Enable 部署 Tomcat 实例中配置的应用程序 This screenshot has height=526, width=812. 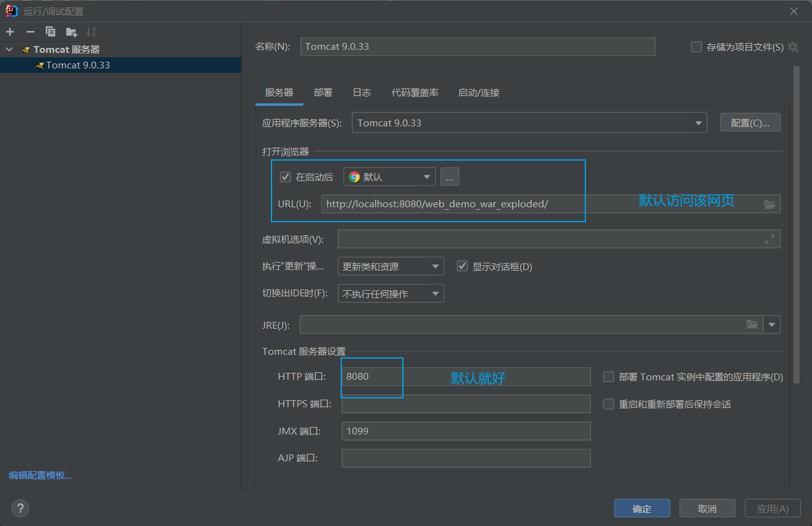click(x=609, y=377)
